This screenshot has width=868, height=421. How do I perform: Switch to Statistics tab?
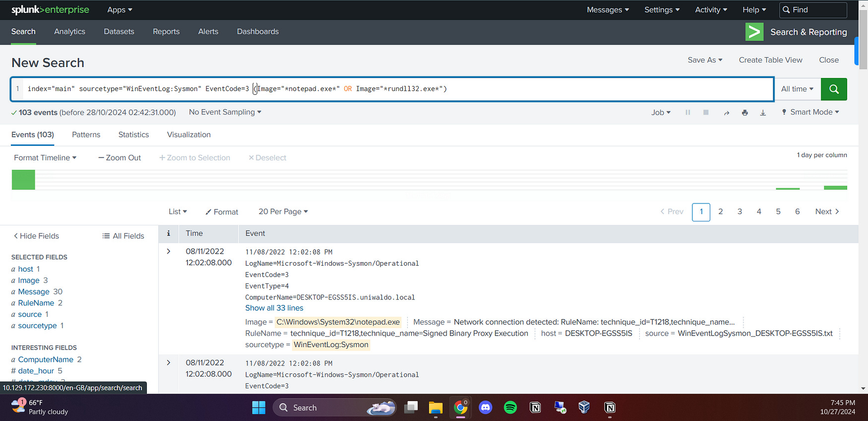point(133,135)
